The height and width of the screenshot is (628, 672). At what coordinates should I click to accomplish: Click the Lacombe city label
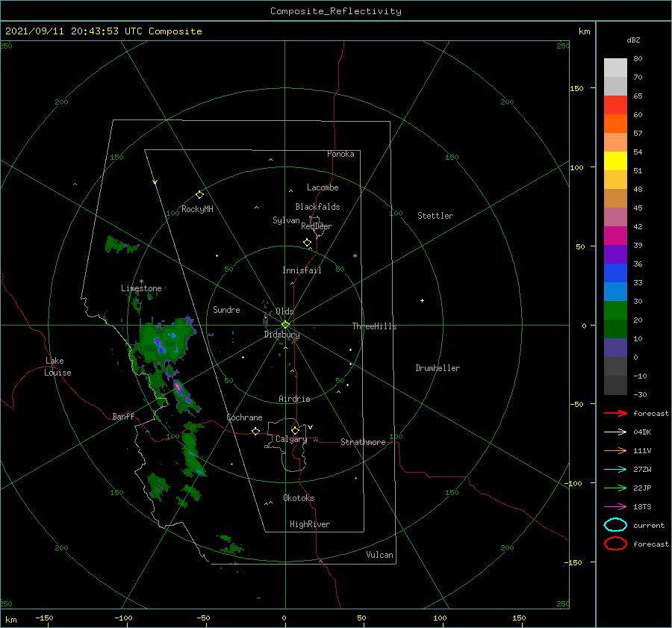pos(323,187)
